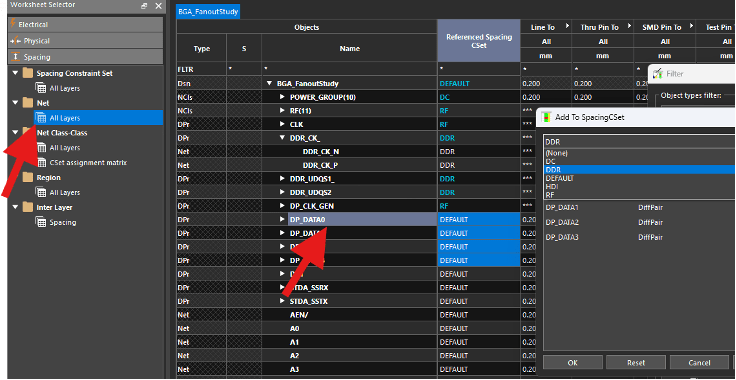Open the CSet assignment matrix worksheet
Image resolution: width=736 pixels, height=380 pixels.
[x=88, y=163]
